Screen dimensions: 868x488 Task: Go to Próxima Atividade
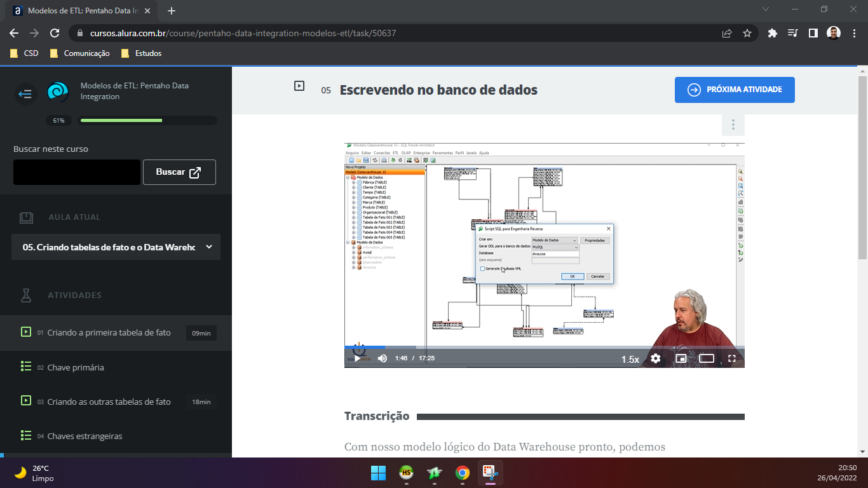735,90
